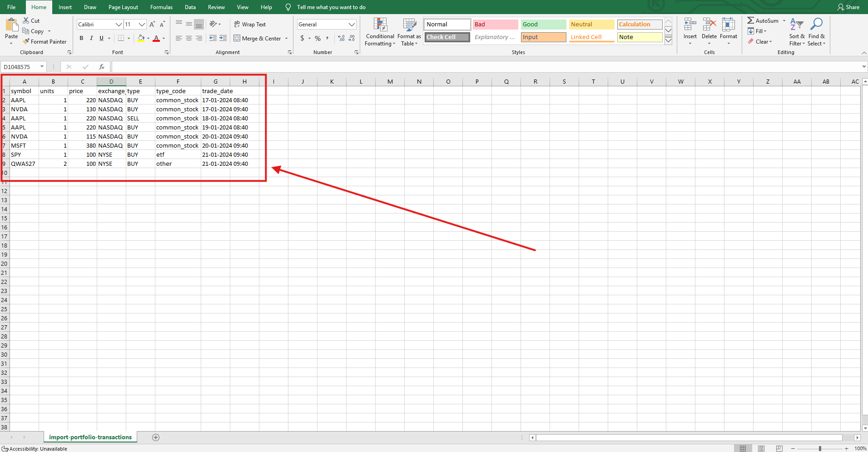Viewport: 868px width, 452px height.
Task: Open Sort & Filter
Action: tap(797, 32)
